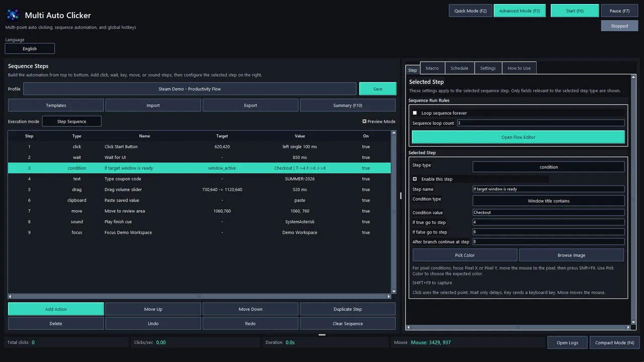The height and width of the screenshot is (362, 644).
Task: Enable Loop sequence forever checkbox
Action: (x=415, y=113)
